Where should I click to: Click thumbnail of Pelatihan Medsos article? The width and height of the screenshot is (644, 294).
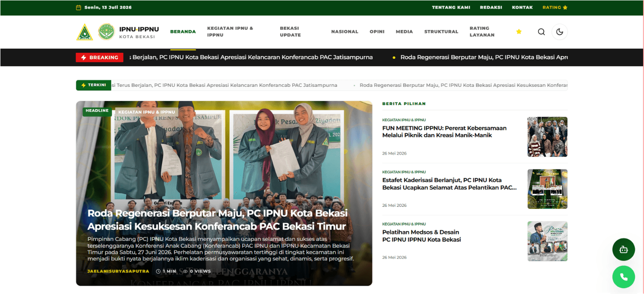coord(547,241)
